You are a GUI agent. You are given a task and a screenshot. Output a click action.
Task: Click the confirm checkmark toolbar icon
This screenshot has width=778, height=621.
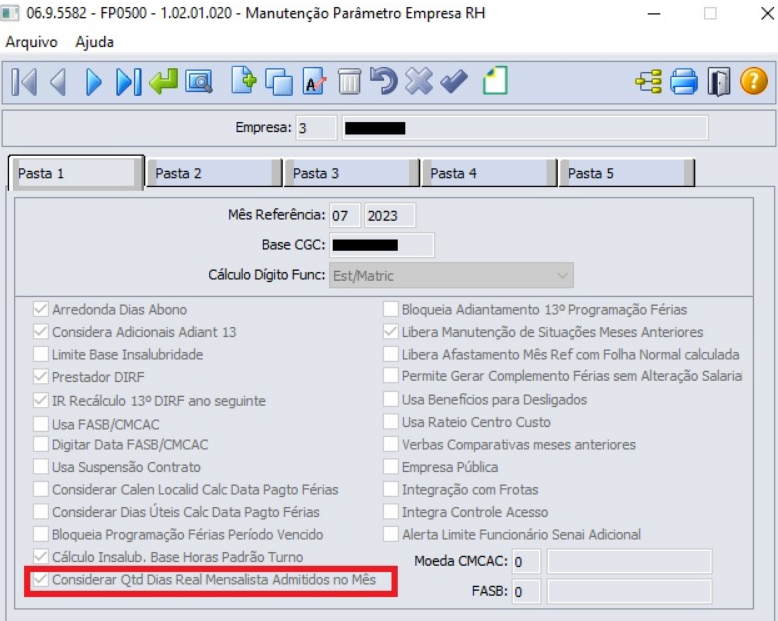point(454,82)
